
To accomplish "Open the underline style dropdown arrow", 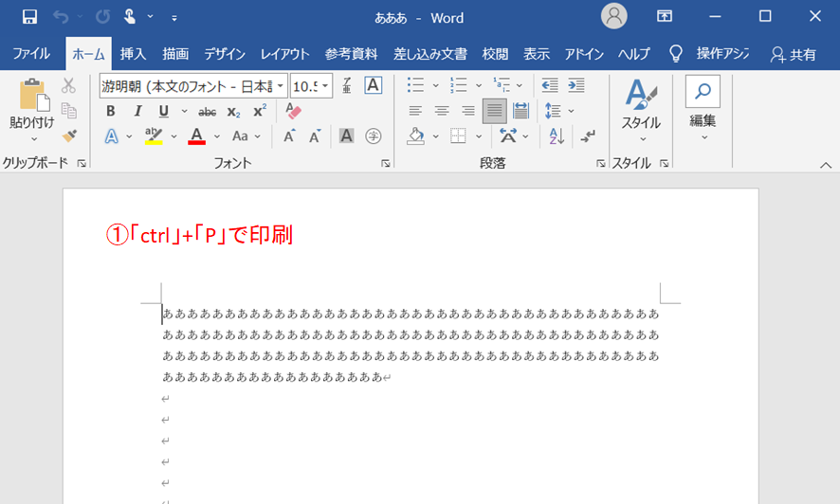I will (184, 111).
